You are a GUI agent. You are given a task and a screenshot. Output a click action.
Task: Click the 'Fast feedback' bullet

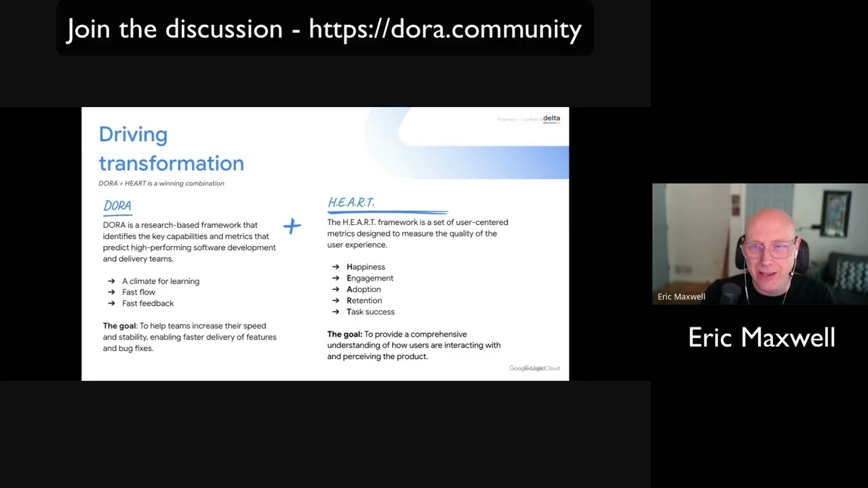(x=148, y=304)
